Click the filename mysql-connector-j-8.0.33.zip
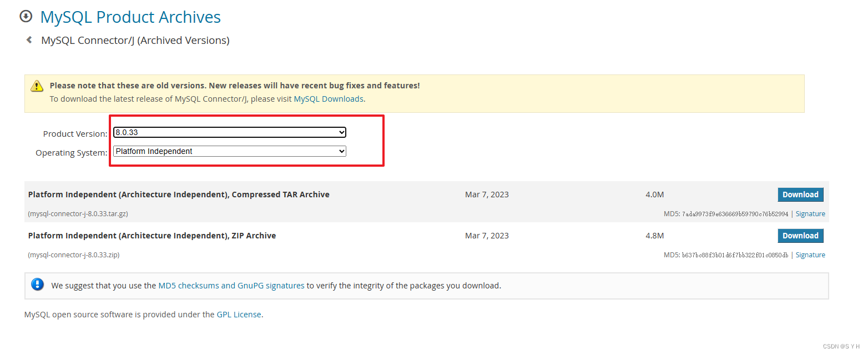868x354 pixels. pyautogui.click(x=74, y=255)
